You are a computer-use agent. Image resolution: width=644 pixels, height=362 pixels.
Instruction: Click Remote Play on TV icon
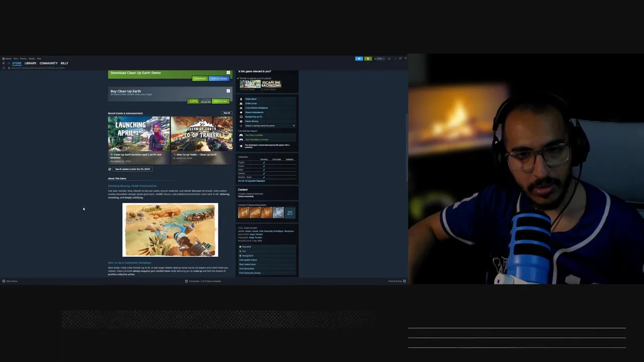(241, 117)
